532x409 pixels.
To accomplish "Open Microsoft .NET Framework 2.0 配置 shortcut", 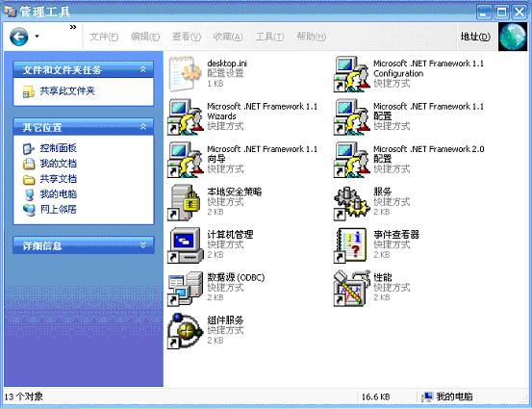I will click(352, 160).
